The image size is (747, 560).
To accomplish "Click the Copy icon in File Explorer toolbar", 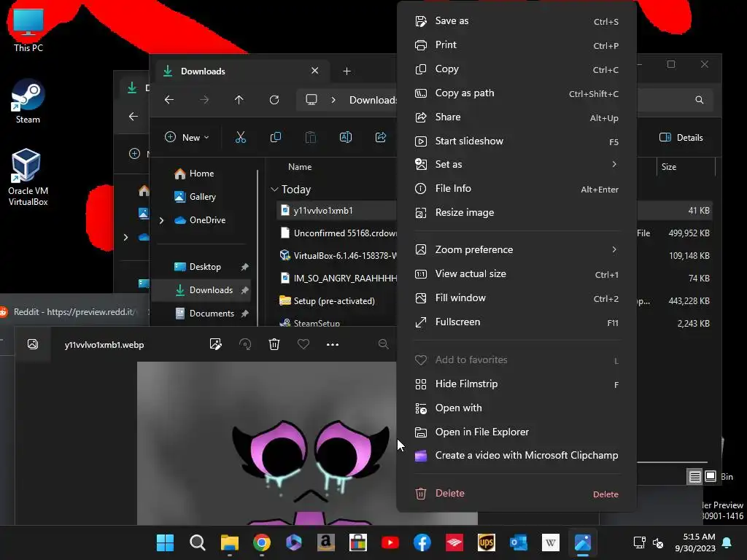I will [x=275, y=138].
